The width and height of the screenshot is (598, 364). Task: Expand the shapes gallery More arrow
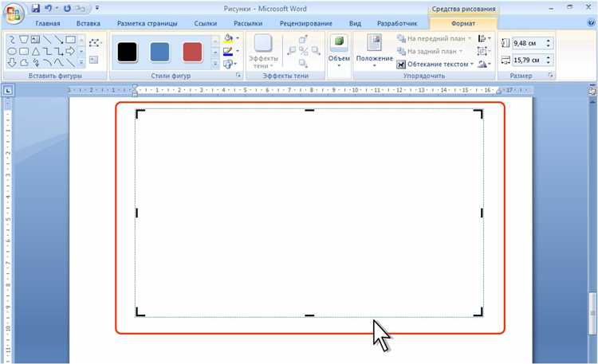point(81,62)
